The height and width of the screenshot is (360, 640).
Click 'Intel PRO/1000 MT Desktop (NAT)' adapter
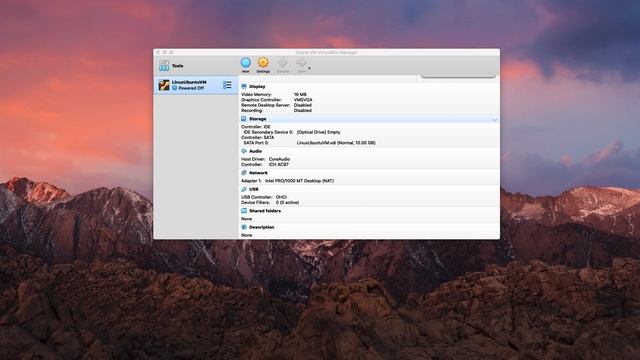click(299, 181)
